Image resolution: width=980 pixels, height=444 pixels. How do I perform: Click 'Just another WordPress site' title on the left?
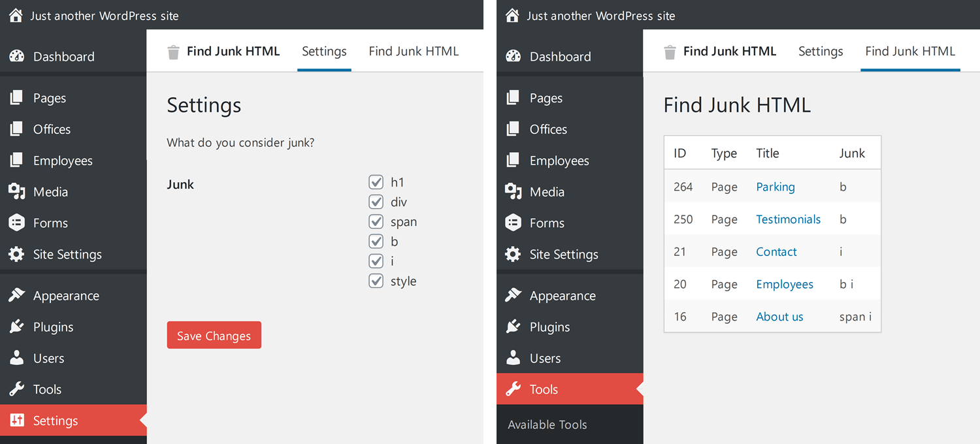[x=105, y=16]
